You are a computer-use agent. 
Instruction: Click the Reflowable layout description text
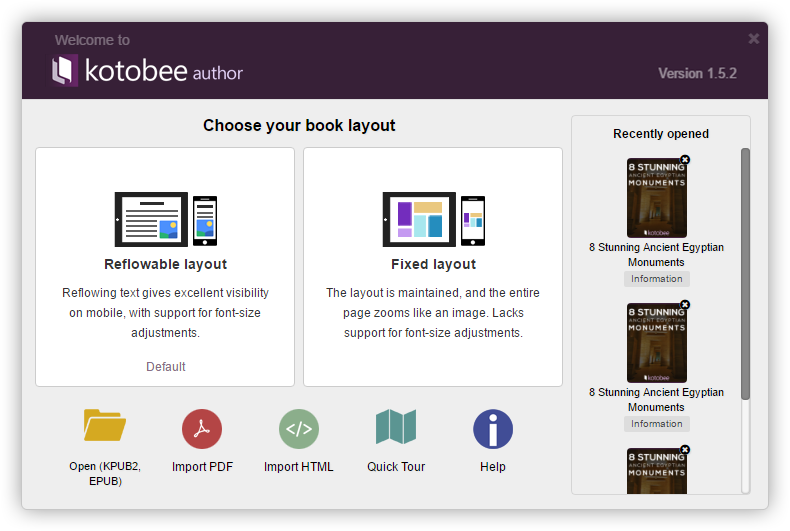pos(165,312)
